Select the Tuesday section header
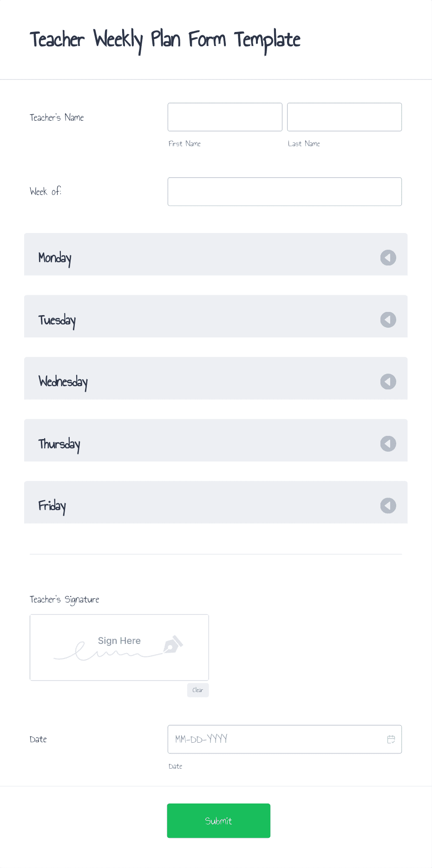Screen dimensions: 432x868 57,320
